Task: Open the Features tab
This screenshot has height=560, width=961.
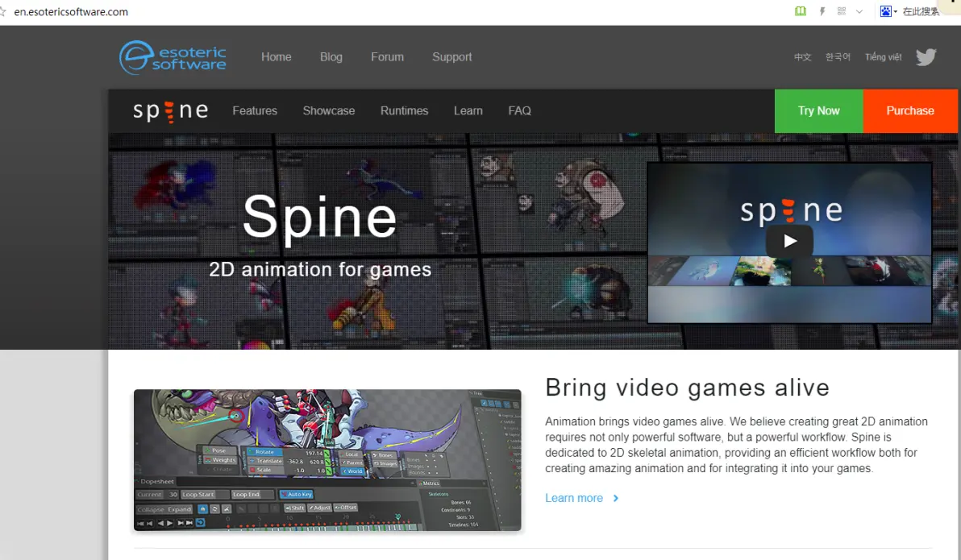Action: 255,111
